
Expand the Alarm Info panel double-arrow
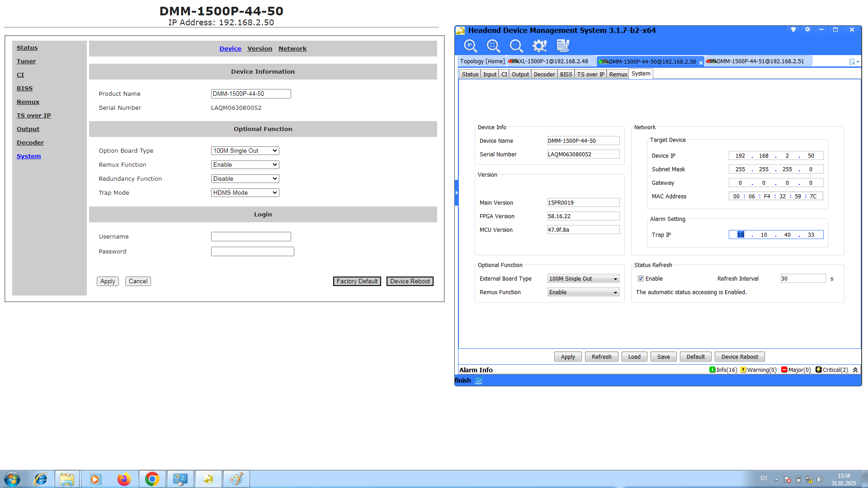click(855, 370)
